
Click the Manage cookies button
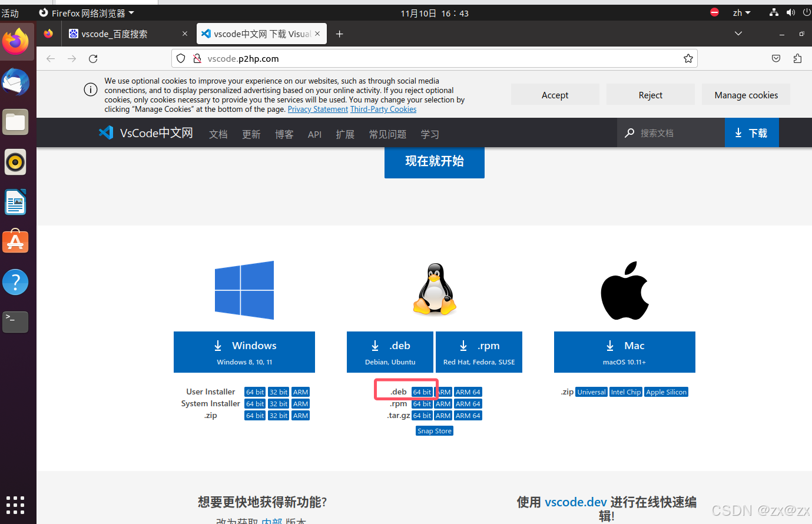(746, 95)
